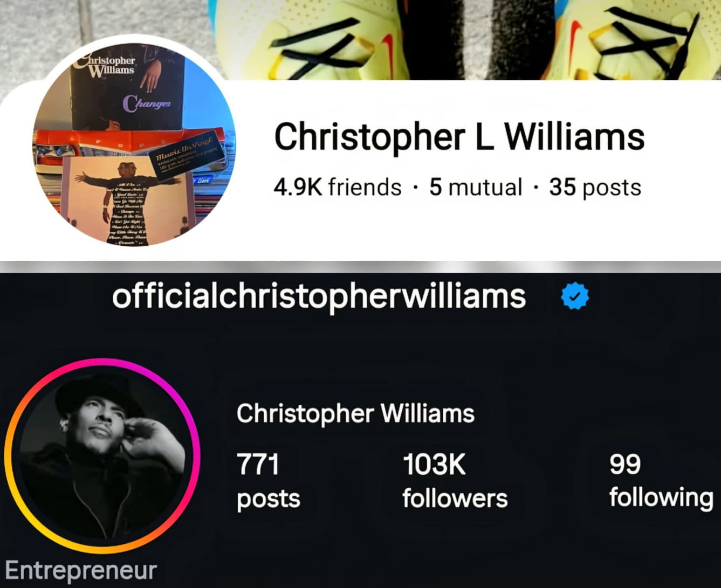View the 4.9K friends list
The image size is (721, 588).
pos(338,188)
